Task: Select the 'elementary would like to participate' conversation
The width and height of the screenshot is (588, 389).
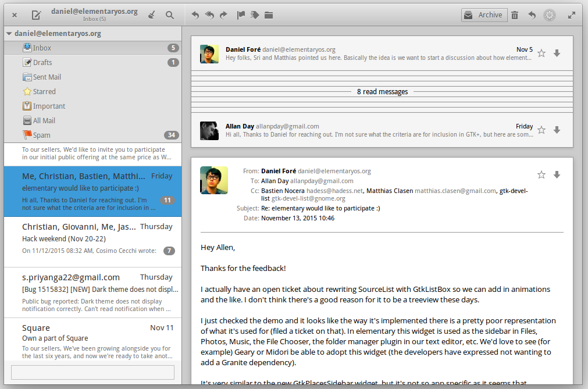Action: coord(92,191)
